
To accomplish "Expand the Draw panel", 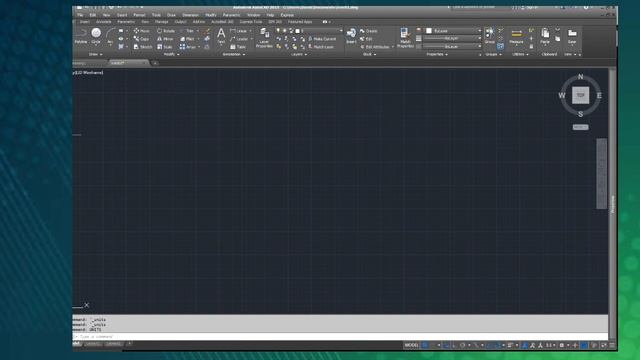I will [96, 54].
